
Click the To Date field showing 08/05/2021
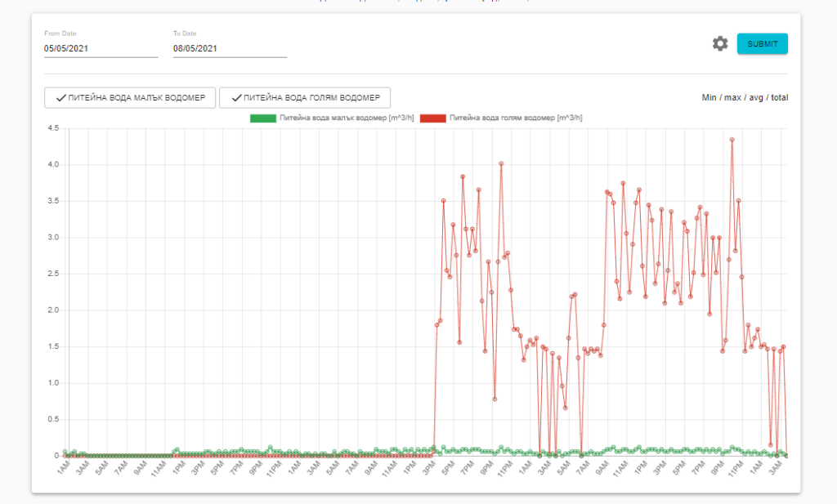tap(230, 49)
